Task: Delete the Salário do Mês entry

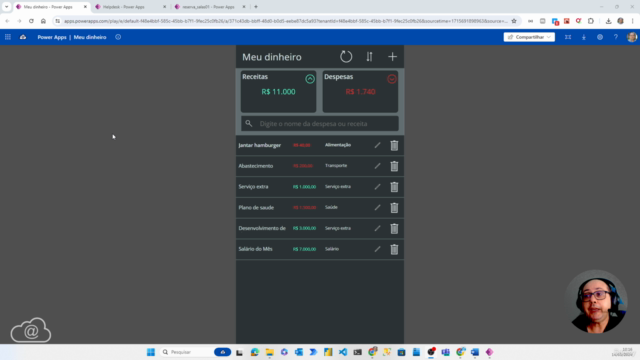Action: point(394,249)
